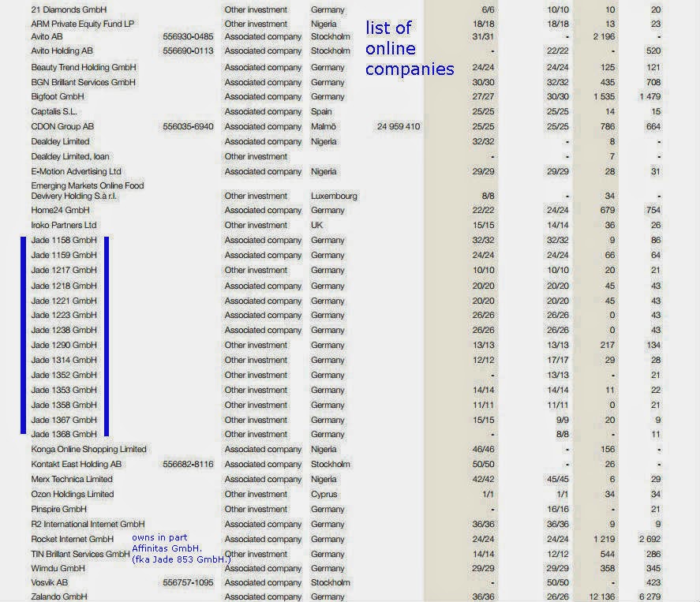
Task: Click 'Jade 1358 GmbH' company name
Action: click(x=64, y=406)
